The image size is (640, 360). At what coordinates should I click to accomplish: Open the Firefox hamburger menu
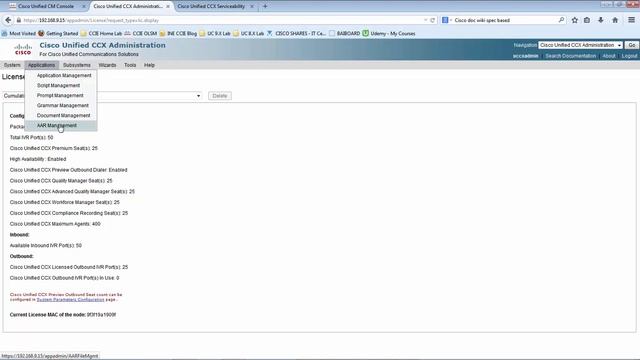631,20
